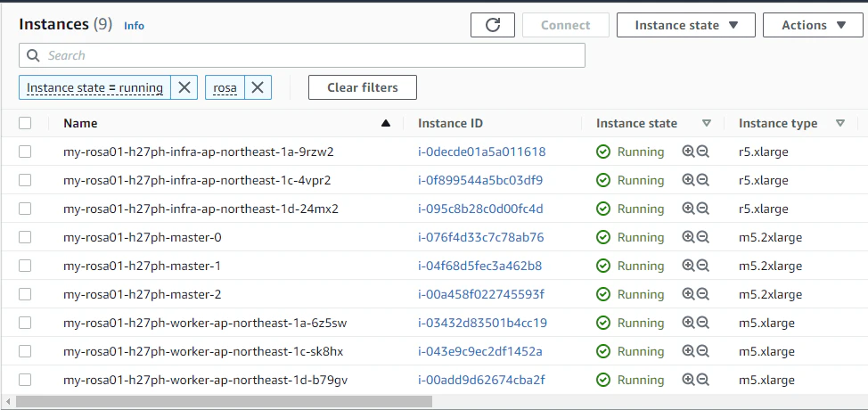Click the Instance state = running filter label
Screen dimensions: 868x410
click(94, 87)
